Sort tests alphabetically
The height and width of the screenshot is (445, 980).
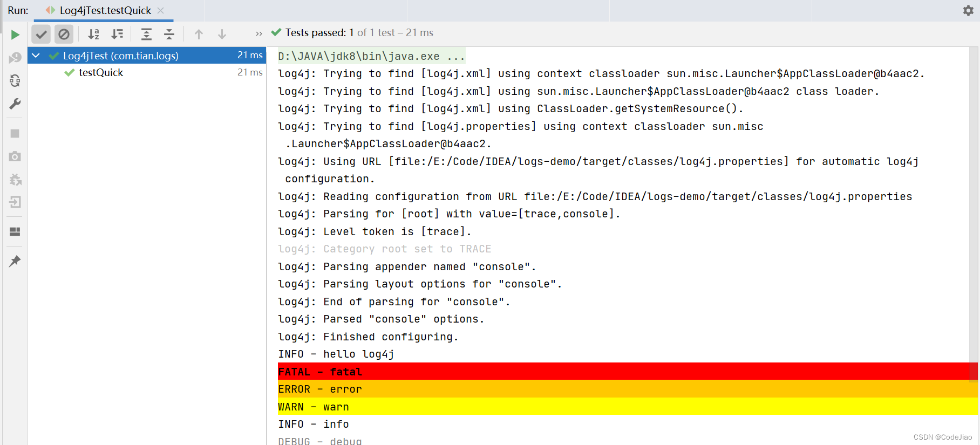(x=93, y=35)
